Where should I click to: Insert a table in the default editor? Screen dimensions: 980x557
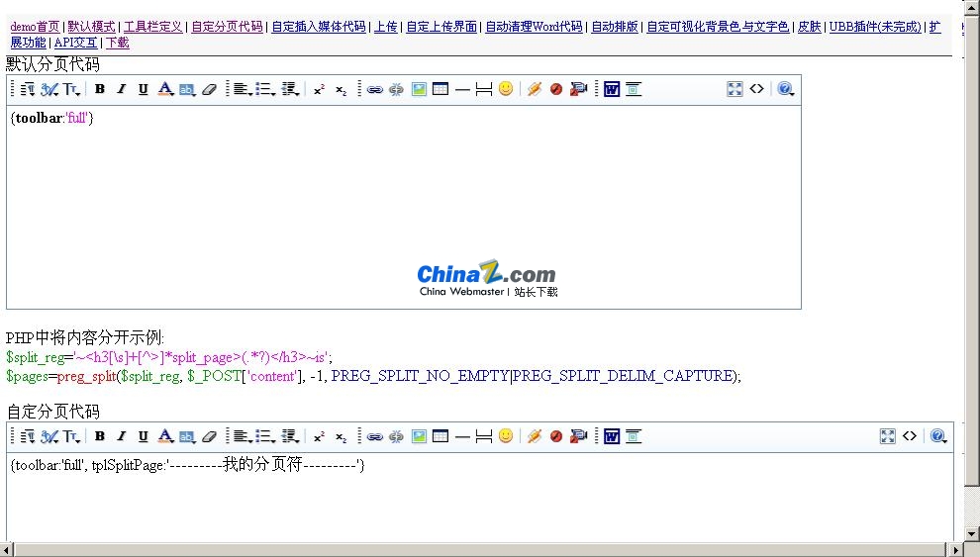(441, 89)
